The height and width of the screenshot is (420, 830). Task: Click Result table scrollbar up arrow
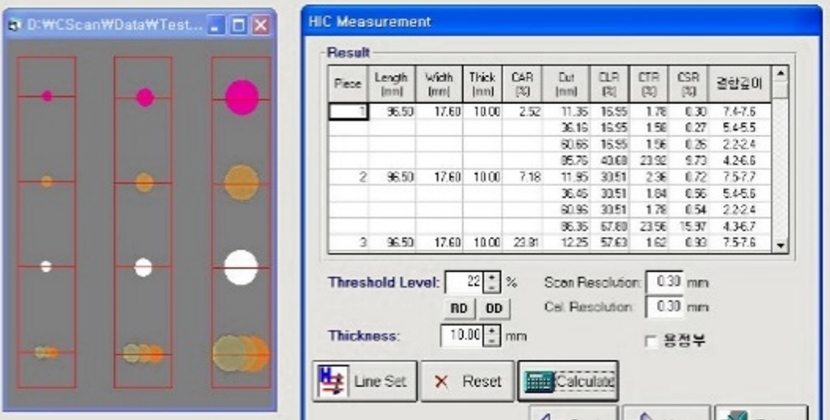click(780, 74)
